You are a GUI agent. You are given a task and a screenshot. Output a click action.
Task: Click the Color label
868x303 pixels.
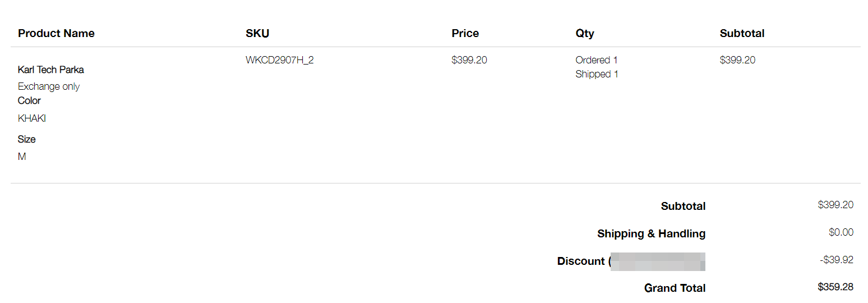tap(29, 100)
